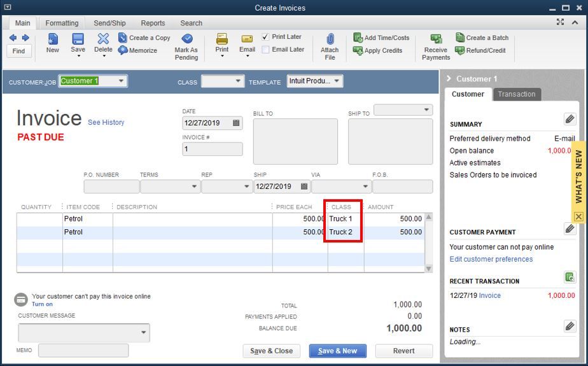The width and height of the screenshot is (588, 366).
Task: Open the SHIP TO dropdown
Action: 426,110
